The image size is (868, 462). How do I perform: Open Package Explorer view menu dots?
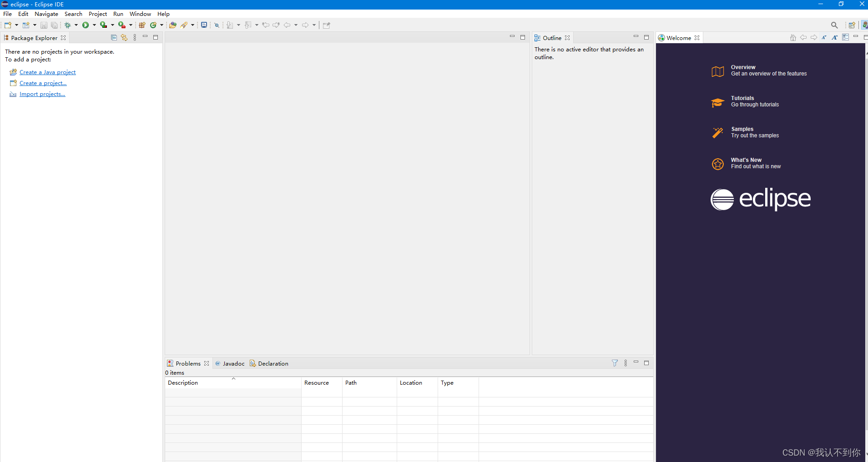coord(135,37)
